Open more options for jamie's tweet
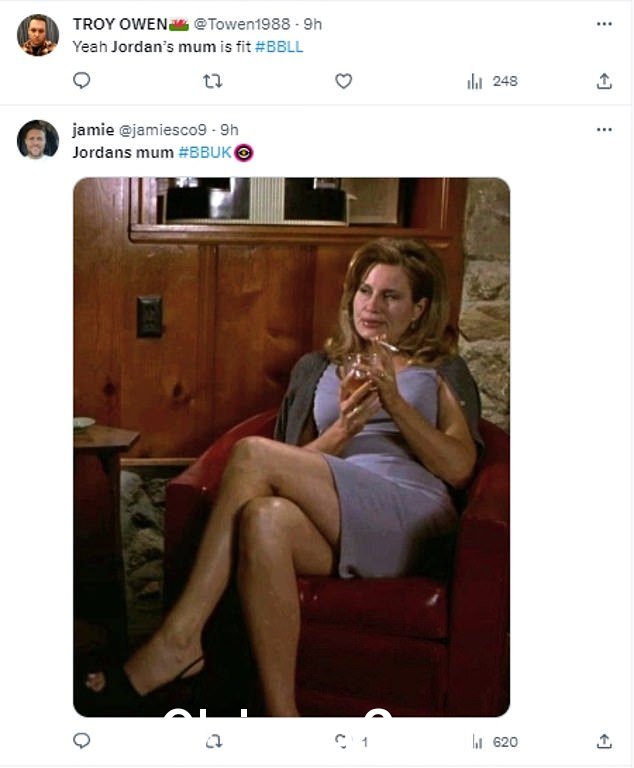Viewport: 634px width, 768px height. click(604, 130)
